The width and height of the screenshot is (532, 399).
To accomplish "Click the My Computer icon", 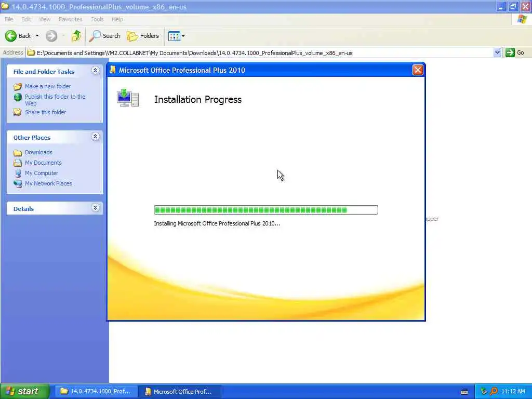I will (18, 174).
